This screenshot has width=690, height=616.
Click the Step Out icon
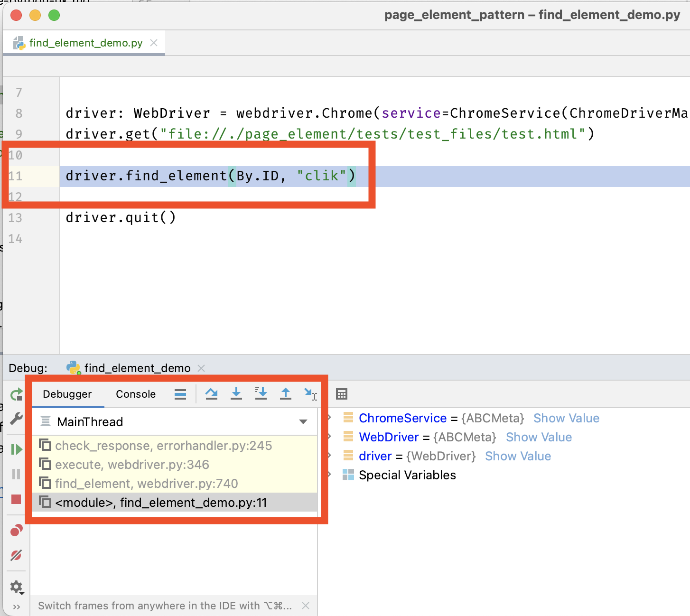coord(286,394)
